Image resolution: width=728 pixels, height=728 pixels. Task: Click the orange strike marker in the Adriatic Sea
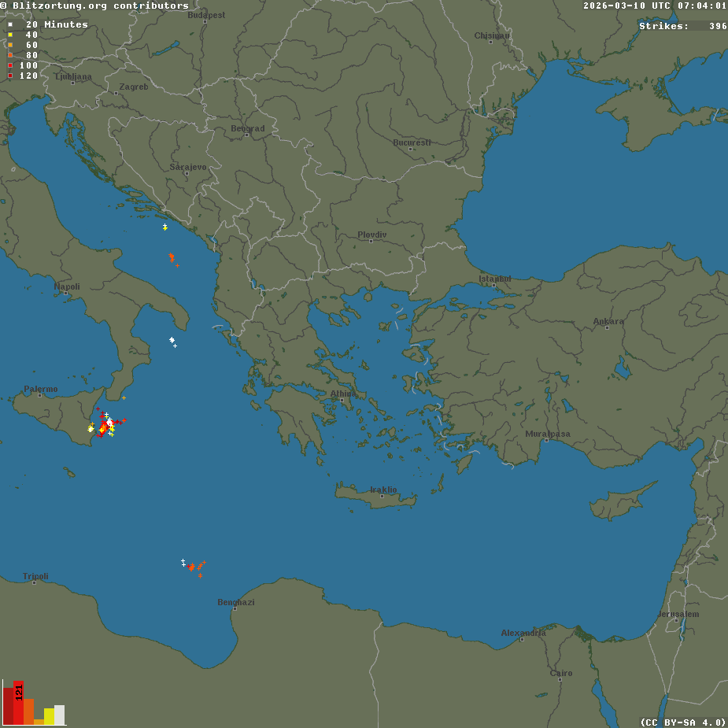[172, 257]
